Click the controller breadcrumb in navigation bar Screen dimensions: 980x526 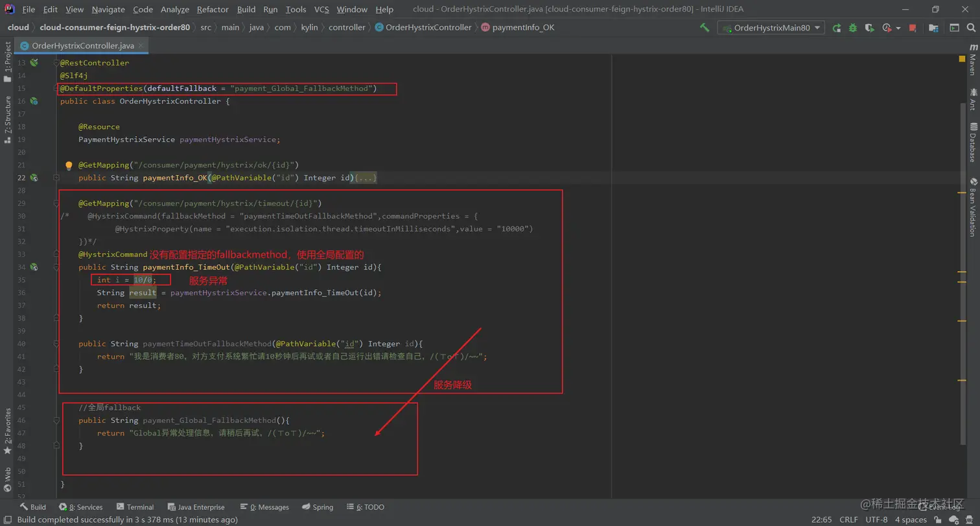(347, 27)
